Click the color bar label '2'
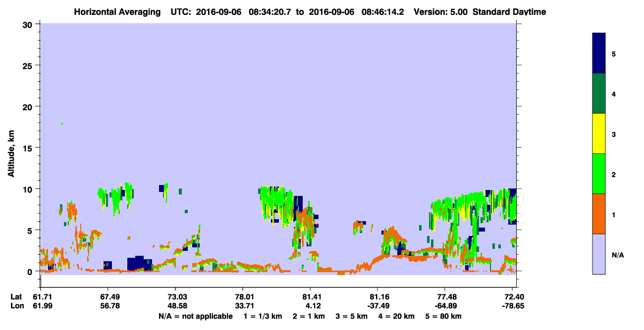644x330 pixels. click(x=614, y=174)
